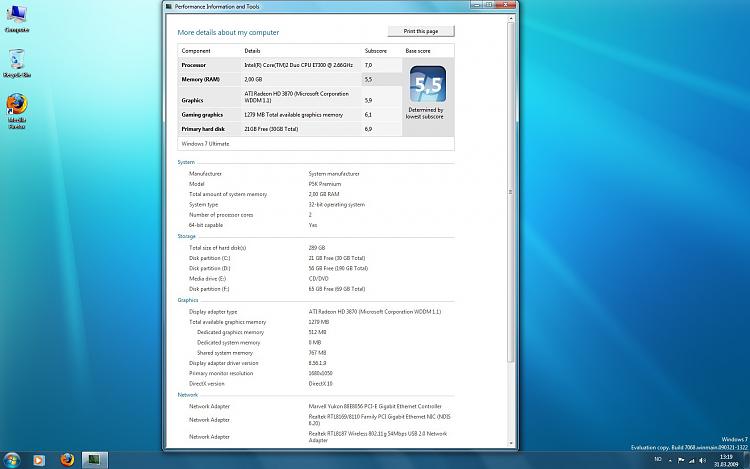
Task: Click the Network section heading
Action: click(x=188, y=395)
